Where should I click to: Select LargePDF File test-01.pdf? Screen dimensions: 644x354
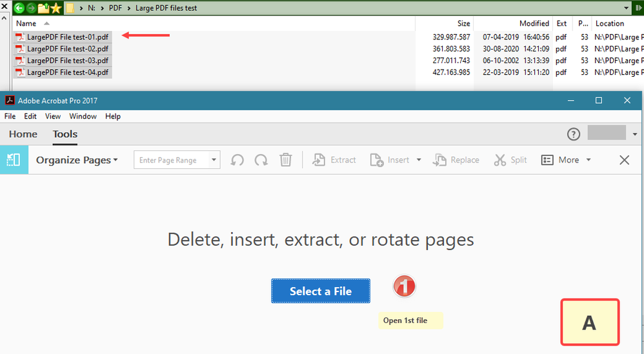pos(63,37)
